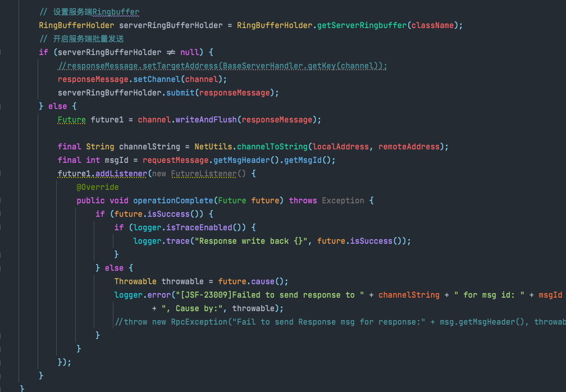The height and width of the screenshot is (392, 566).
Task: Click the channelToString method call
Action: [272, 147]
